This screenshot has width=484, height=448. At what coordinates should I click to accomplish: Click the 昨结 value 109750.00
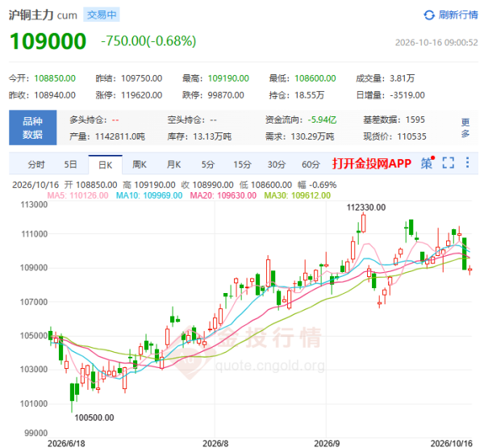click(142, 78)
